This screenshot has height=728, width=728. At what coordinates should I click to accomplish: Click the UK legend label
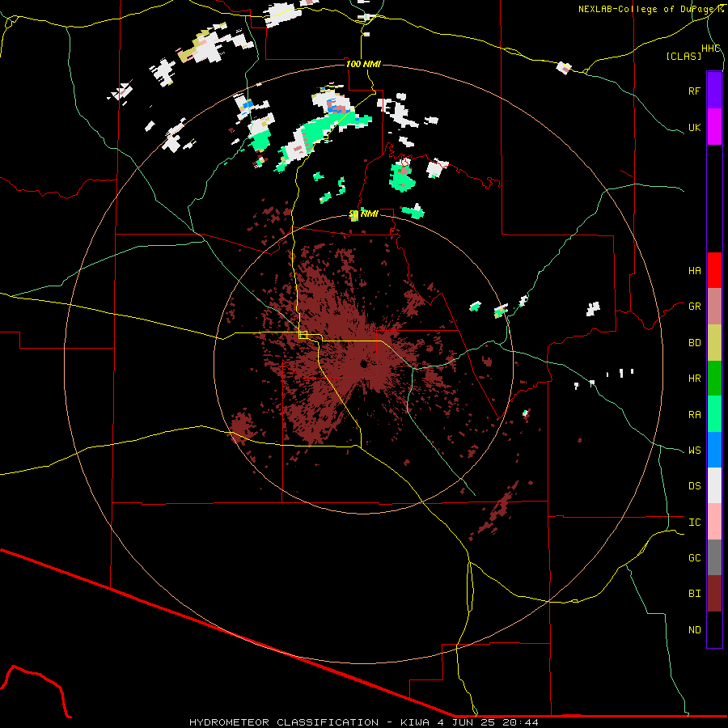tap(694, 127)
